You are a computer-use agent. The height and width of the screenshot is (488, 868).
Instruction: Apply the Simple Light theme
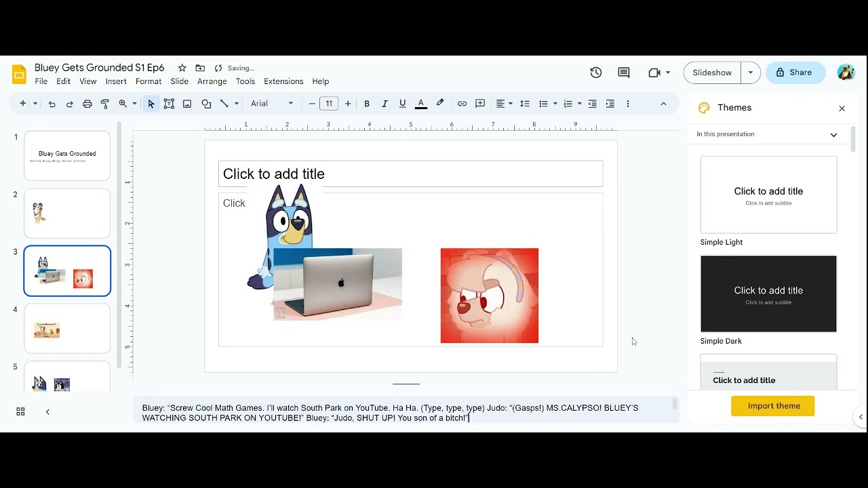pos(768,195)
